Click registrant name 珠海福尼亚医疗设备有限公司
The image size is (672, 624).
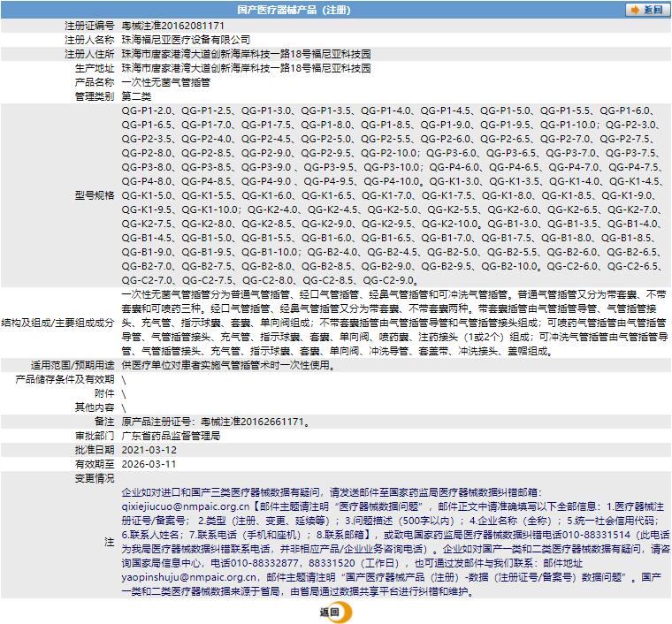coord(186,40)
